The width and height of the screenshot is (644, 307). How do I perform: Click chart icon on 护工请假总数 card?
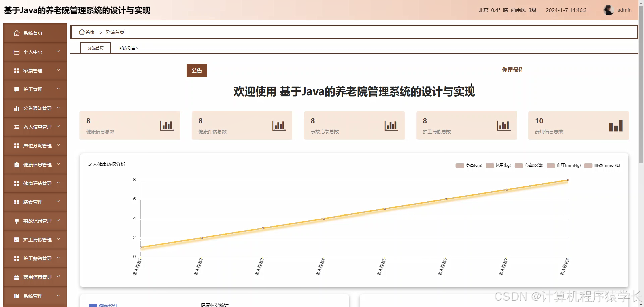pos(503,125)
